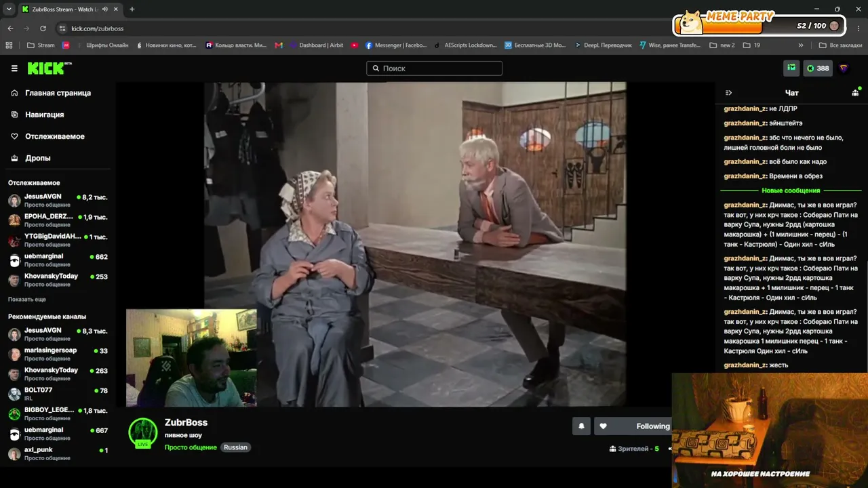Open the Kick sidebar hamburger menu
Screen dimensions: 868x488
click(x=14, y=68)
